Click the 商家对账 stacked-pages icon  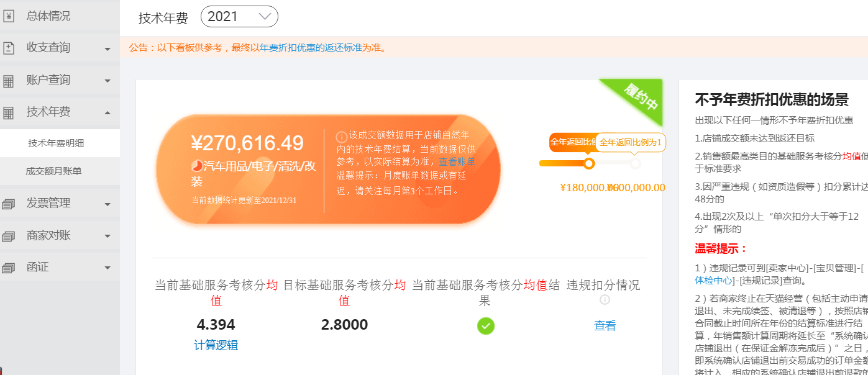pyautogui.click(x=9, y=236)
